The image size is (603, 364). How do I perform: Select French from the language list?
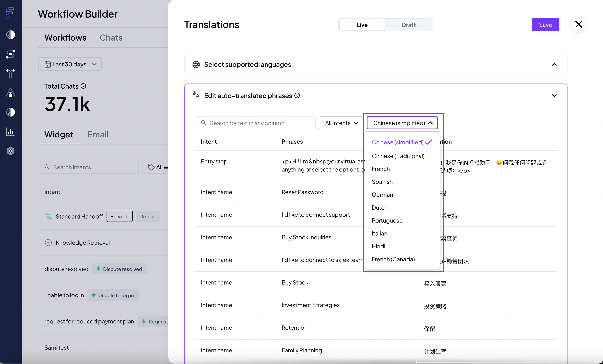click(381, 169)
